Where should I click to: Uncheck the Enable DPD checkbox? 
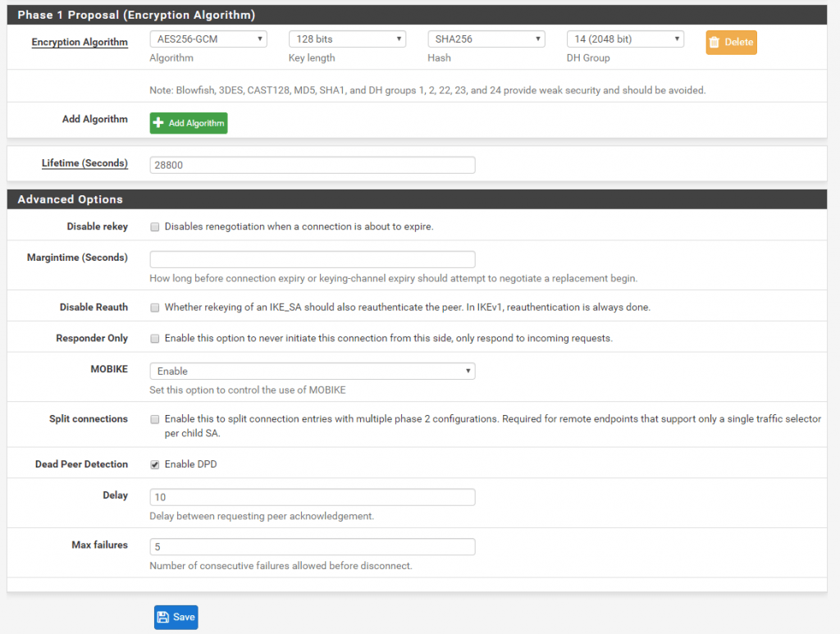155,465
